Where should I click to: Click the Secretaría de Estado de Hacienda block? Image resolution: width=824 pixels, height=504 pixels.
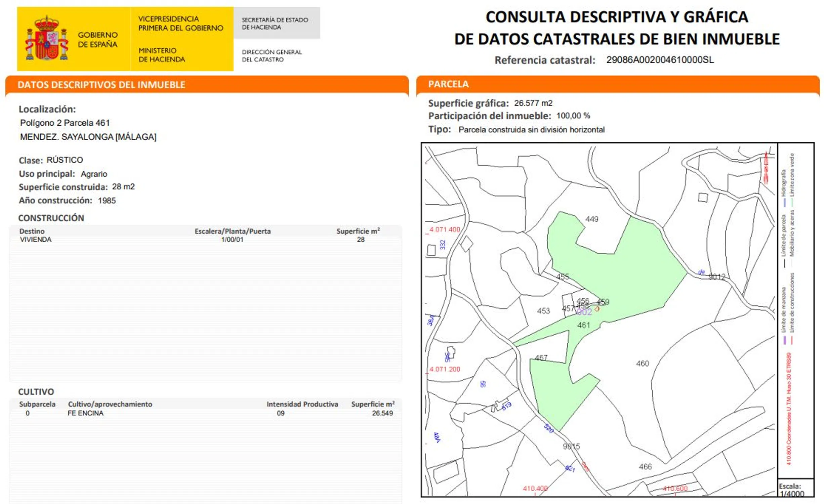pos(276,24)
